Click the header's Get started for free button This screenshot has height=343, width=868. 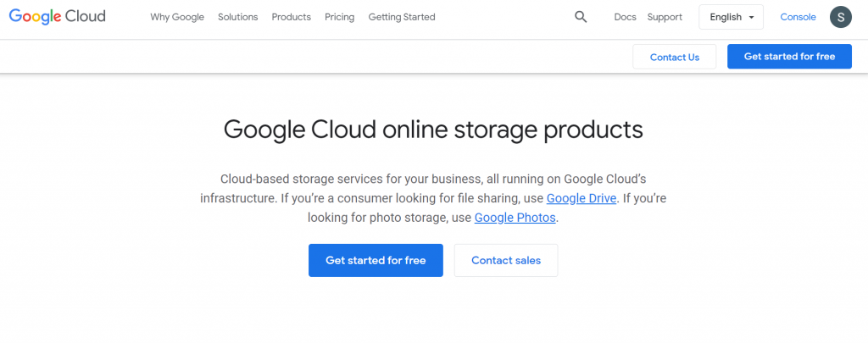[x=789, y=57]
